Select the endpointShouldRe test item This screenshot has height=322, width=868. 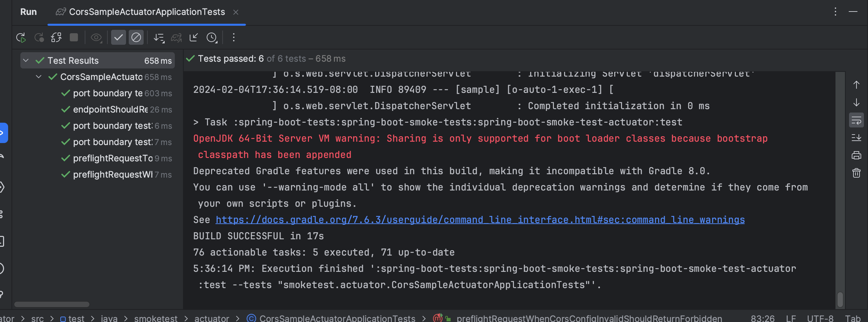click(x=110, y=109)
